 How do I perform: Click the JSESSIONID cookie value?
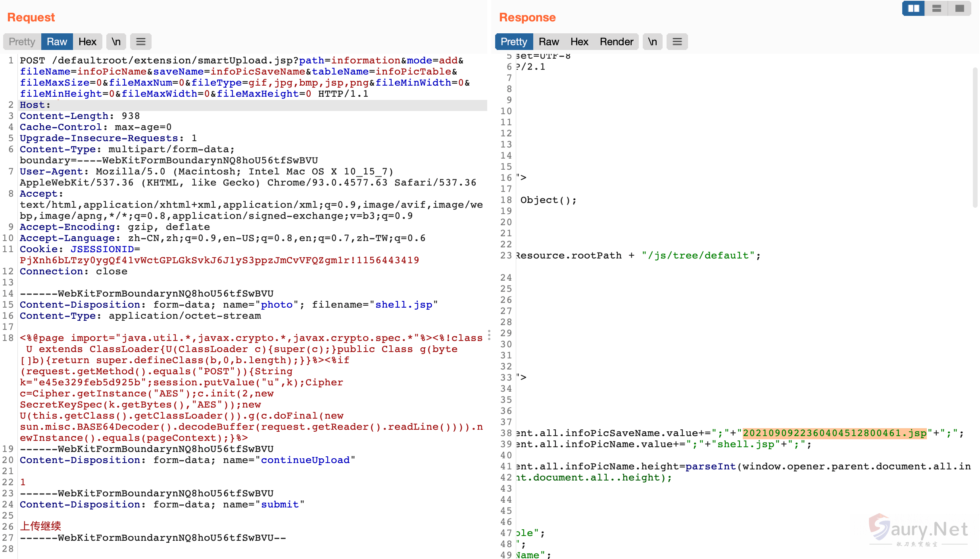[219, 260]
